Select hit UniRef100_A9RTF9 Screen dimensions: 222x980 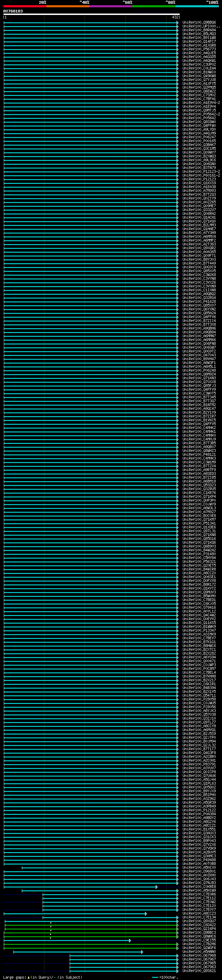[199, 470]
